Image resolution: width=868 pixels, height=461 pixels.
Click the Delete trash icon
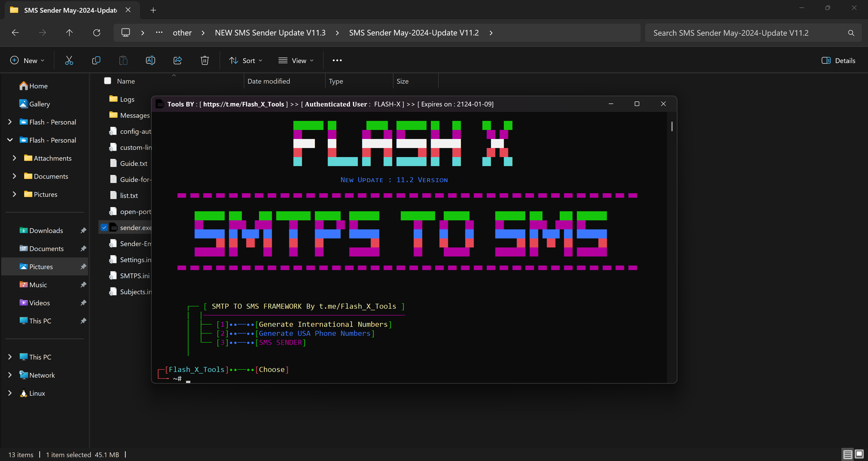(x=205, y=61)
